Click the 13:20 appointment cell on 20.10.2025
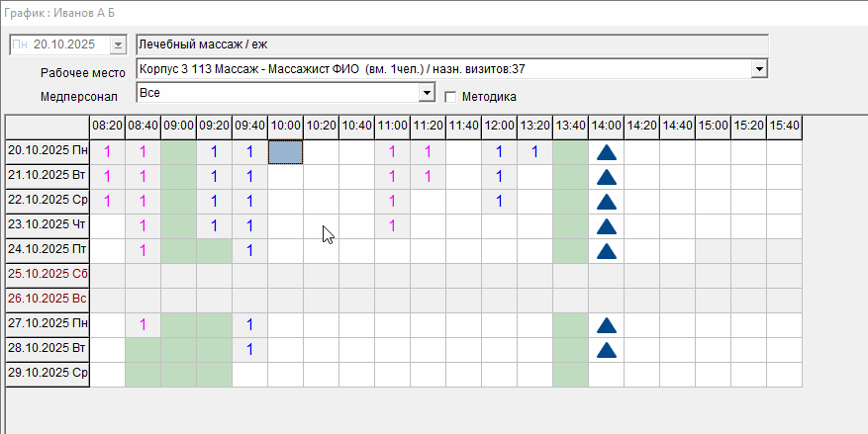Image resolution: width=868 pixels, height=434 pixels. (x=534, y=152)
